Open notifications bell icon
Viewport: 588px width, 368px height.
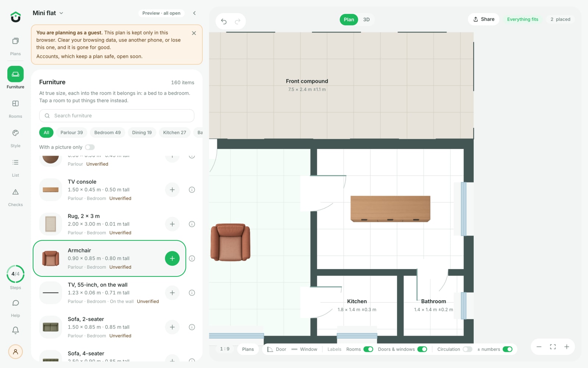[15, 330]
